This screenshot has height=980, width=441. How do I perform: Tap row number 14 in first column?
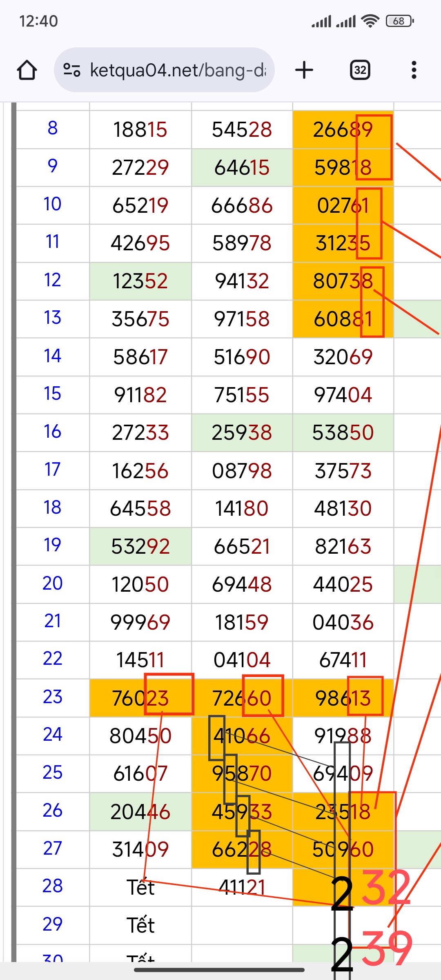pyautogui.click(x=53, y=356)
